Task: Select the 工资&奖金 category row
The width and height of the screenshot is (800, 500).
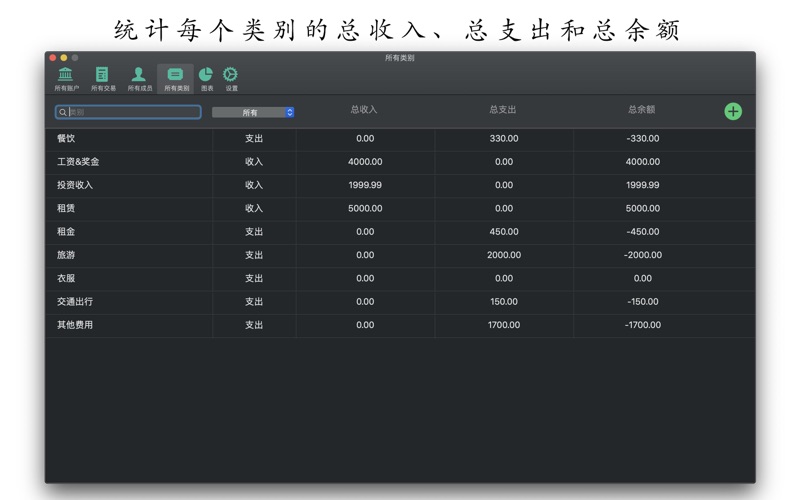Action: tap(400, 162)
